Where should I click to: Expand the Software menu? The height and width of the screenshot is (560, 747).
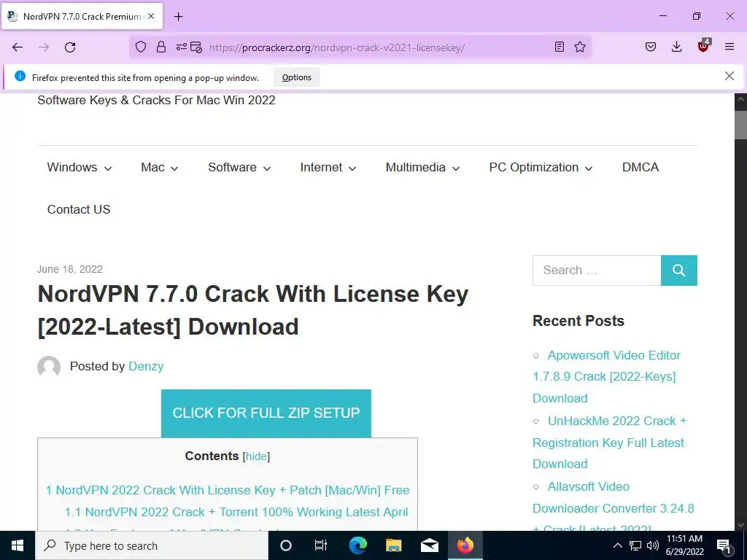coord(239,167)
